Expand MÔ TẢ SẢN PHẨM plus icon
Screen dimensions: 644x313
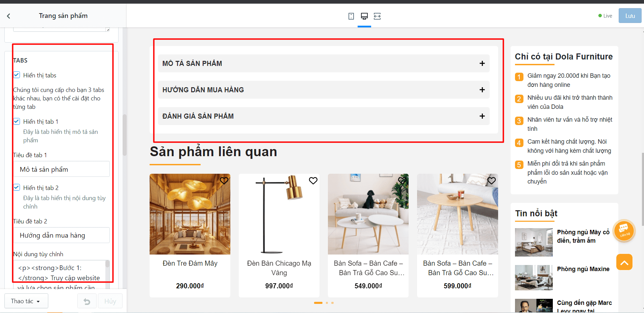[482, 64]
